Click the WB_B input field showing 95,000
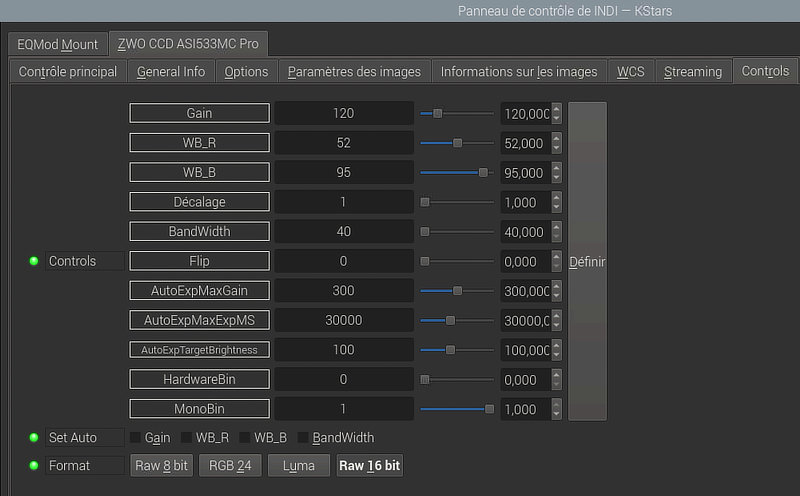 (526, 172)
